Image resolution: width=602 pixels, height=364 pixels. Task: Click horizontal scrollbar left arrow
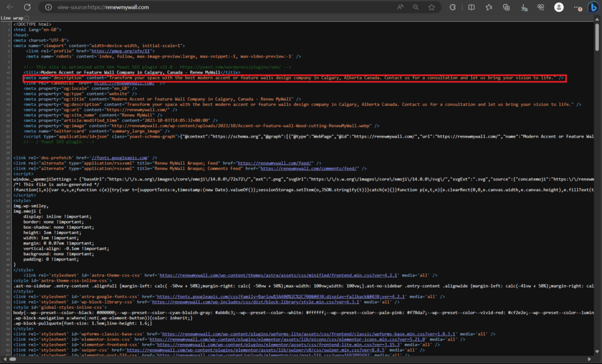[4, 359]
